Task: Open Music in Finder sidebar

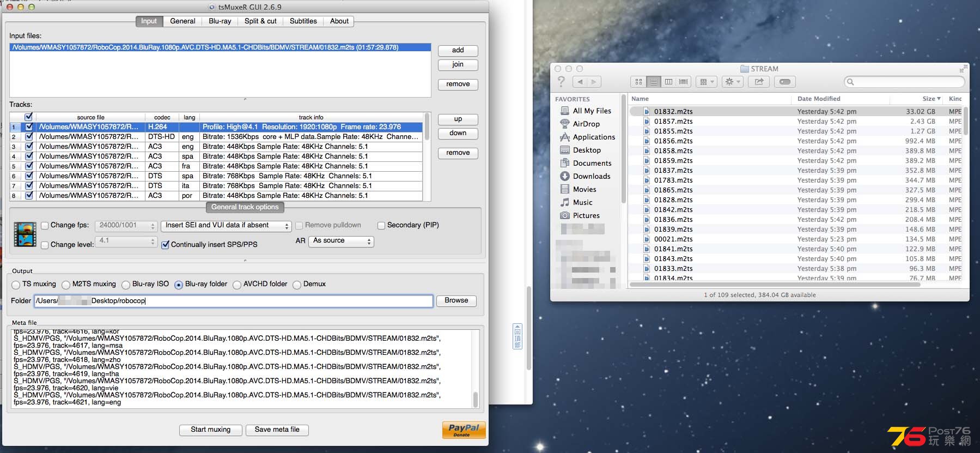Action: pos(576,202)
